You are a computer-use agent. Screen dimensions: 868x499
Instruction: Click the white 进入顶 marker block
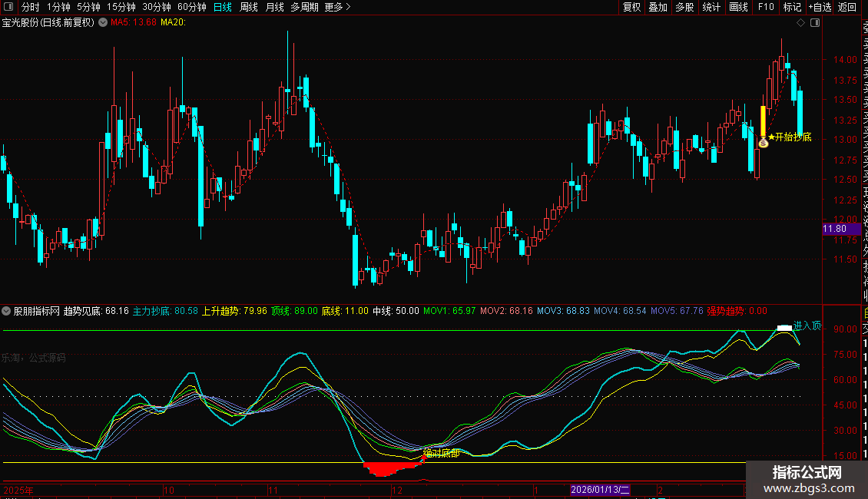pyautogui.click(x=784, y=328)
